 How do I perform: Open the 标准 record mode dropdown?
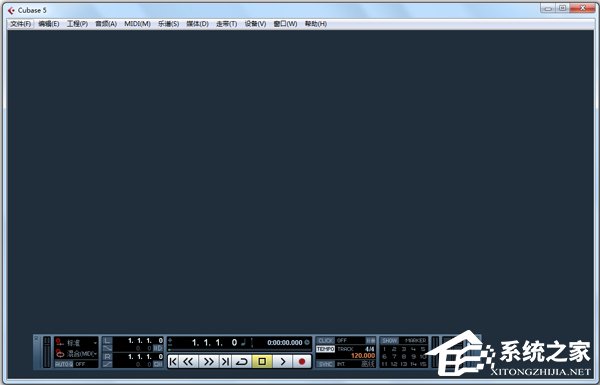77,343
